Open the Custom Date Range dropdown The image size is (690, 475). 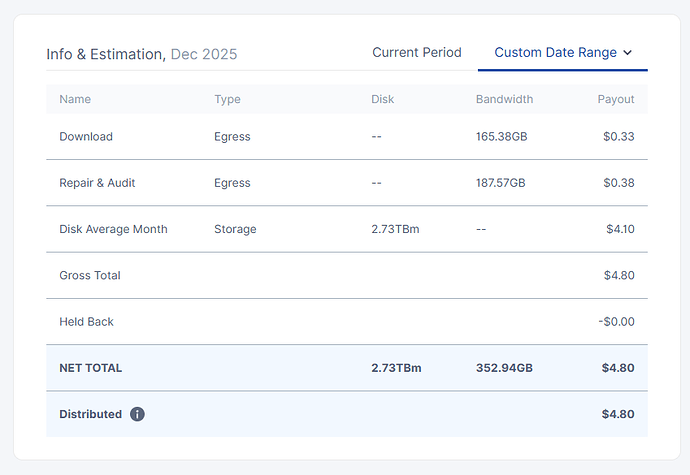click(x=555, y=52)
